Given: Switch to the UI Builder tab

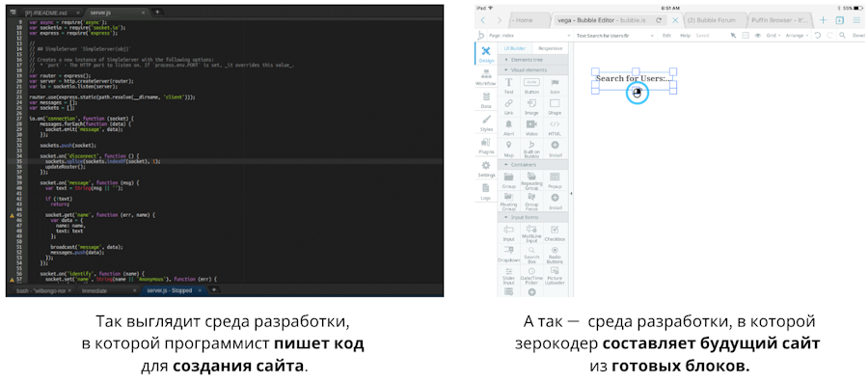Looking at the screenshot, I should pyautogui.click(x=514, y=48).
